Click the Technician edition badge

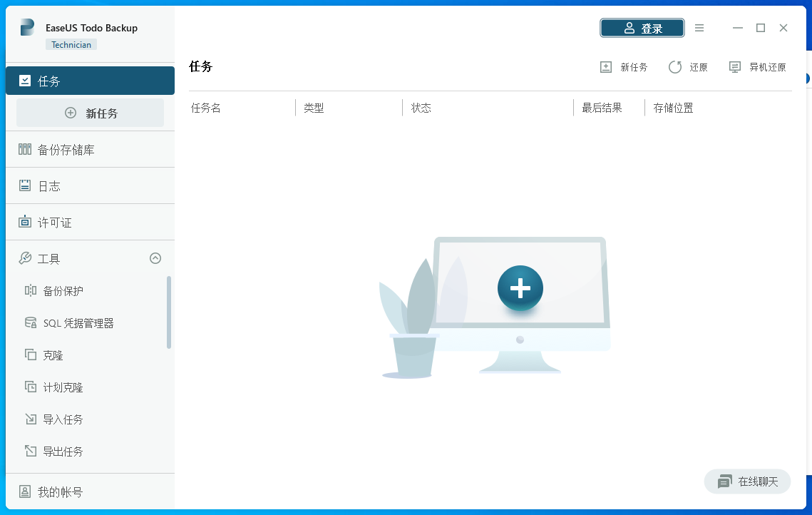(71, 44)
